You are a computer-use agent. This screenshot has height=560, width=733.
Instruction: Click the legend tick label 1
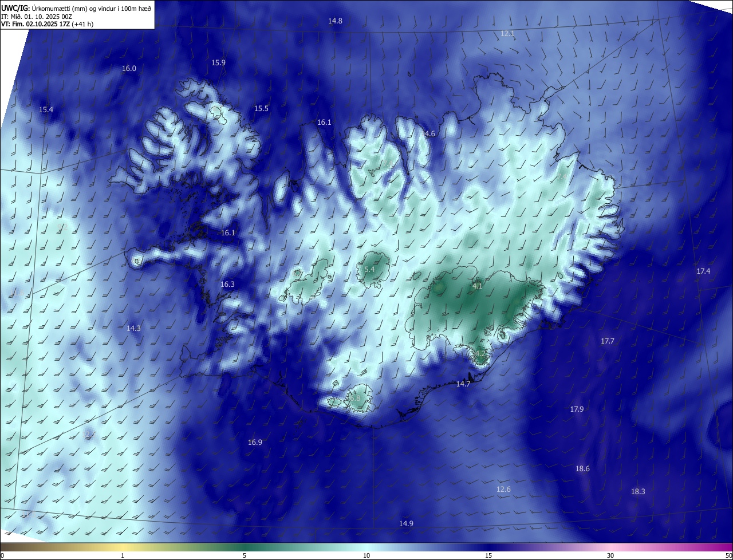(x=123, y=556)
